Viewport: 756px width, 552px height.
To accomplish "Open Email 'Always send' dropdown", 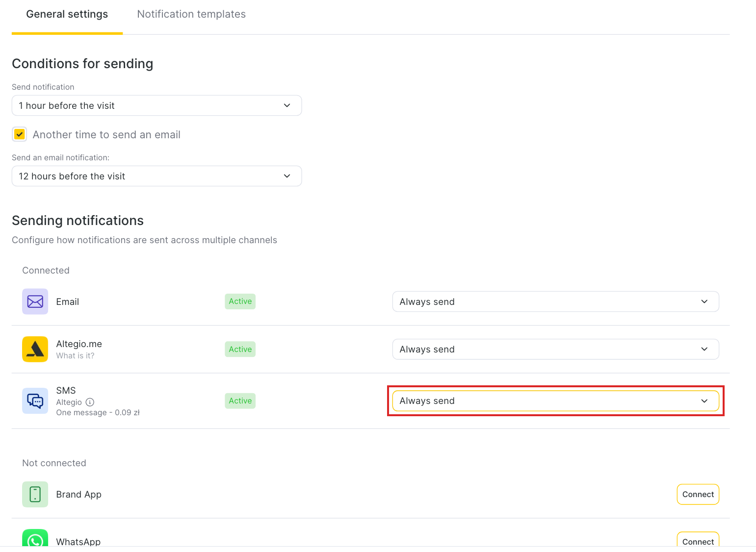I will point(555,301).
